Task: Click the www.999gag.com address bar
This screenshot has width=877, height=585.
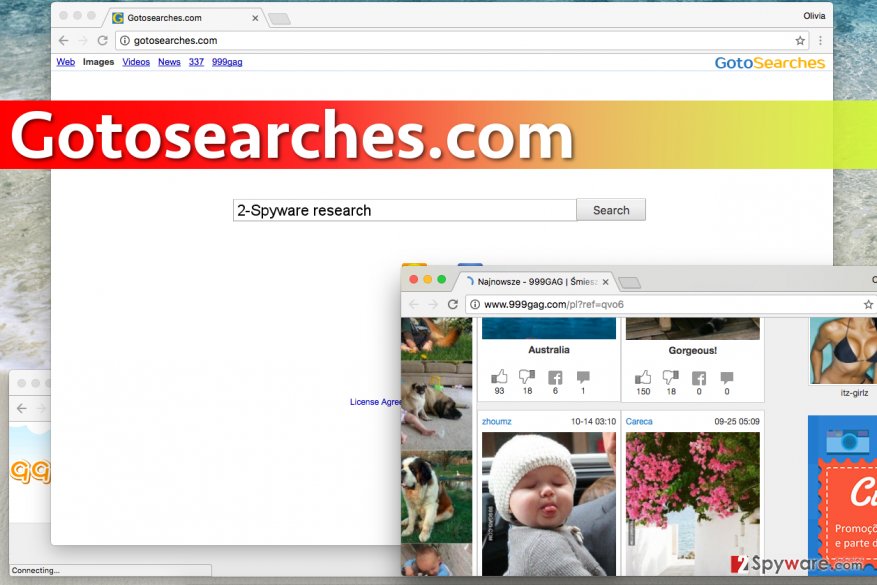Action: point(670,304)
